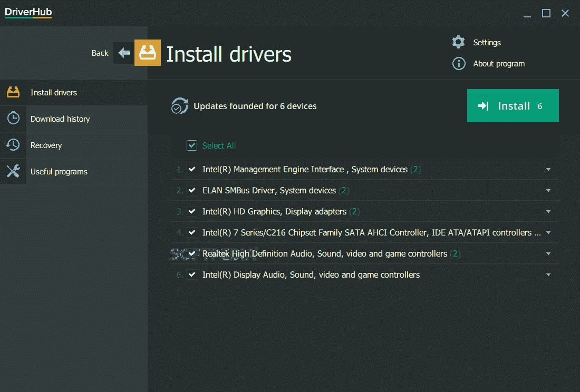Viewport: 580px width, 392px height.
Task: Click the Install drivers page heading
Action: click(x=229, y=54)
